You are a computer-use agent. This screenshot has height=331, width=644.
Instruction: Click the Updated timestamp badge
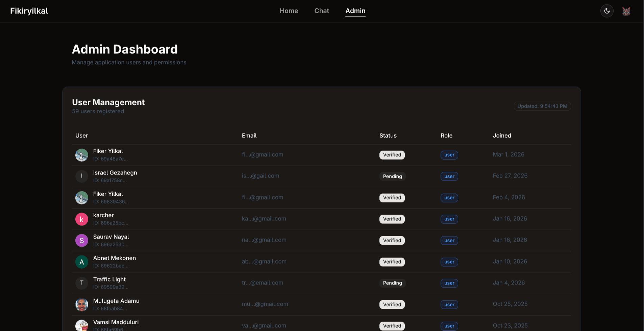click(542, 106)
